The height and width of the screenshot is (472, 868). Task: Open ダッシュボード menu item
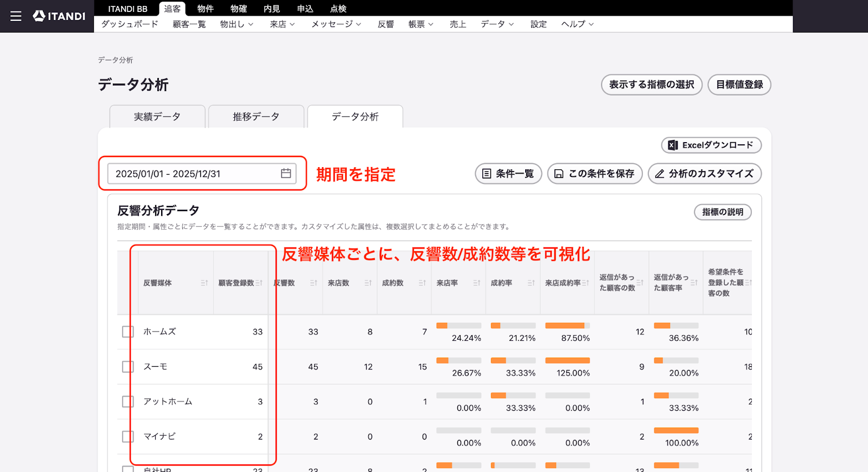[x=130, y=24]
